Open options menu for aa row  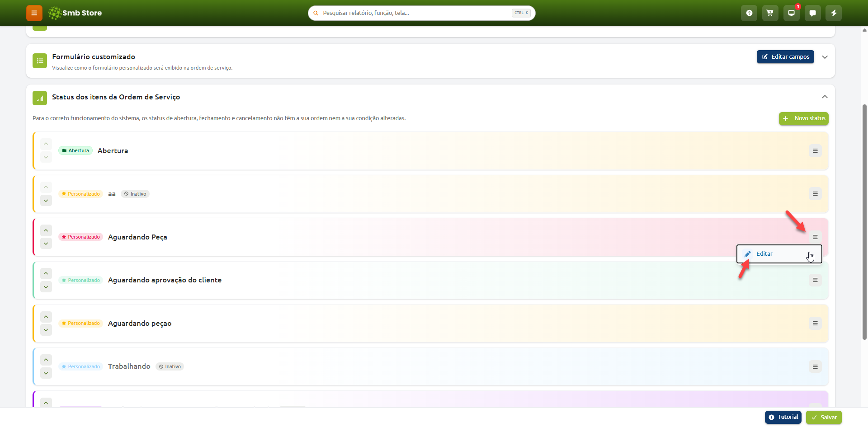click(815, 194)
